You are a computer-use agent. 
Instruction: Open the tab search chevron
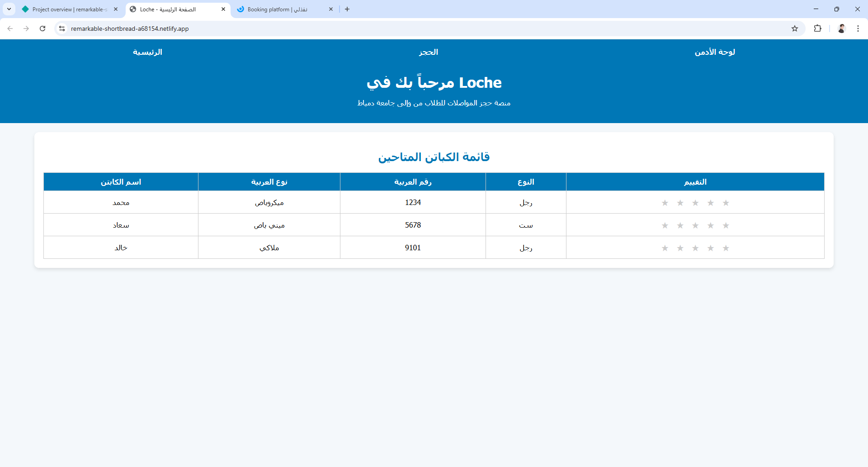point(9,9)
